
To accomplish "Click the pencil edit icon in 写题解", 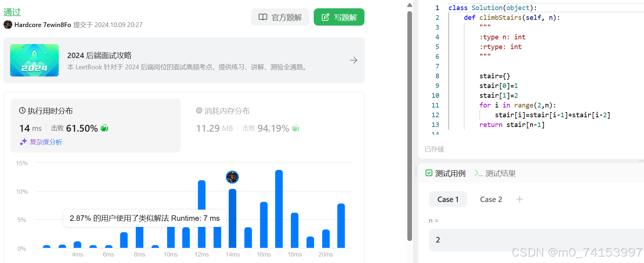I will 325,17.
